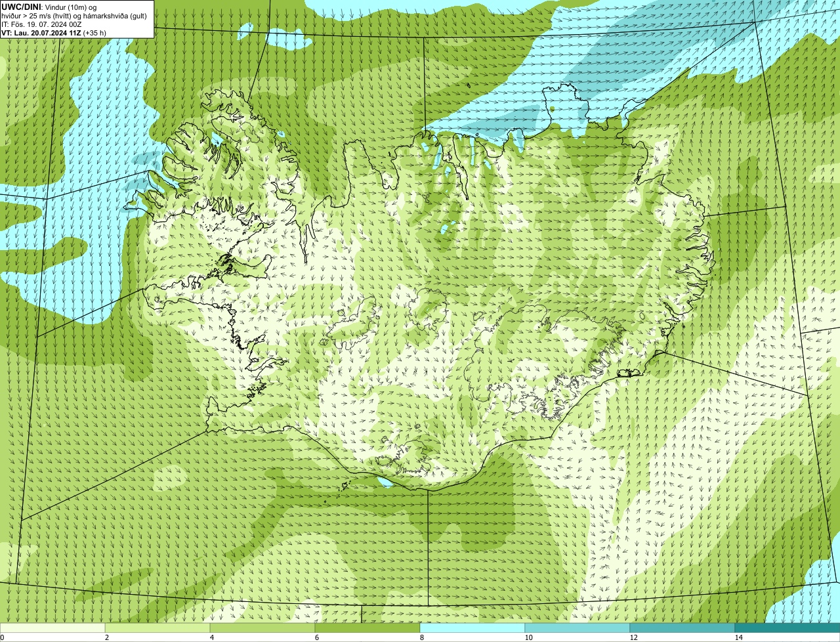Click the legend scale label "10"
The height and width of the screenshot is (642, 840).
(528, 637)
